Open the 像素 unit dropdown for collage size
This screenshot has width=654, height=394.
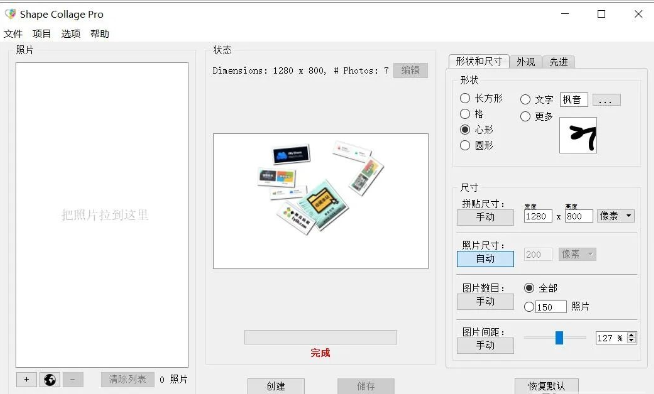[x=616, y=216]
